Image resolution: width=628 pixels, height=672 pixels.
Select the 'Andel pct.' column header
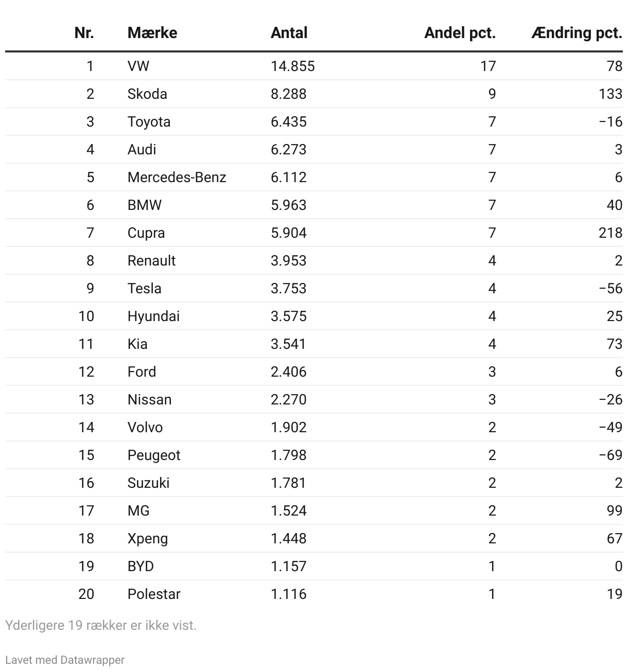click(x=460, y=33)
